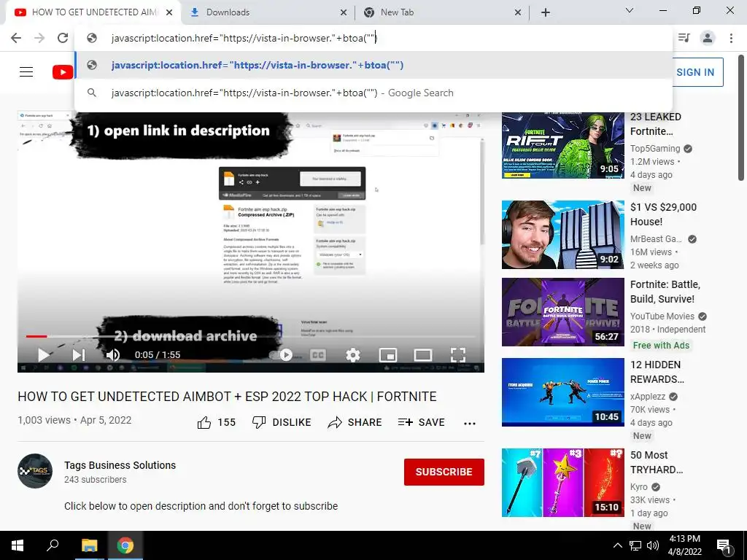The height and width of the screenshot is (560, 747).
Task: Click the Kyro channel name
Action: (x=639, y=487)
